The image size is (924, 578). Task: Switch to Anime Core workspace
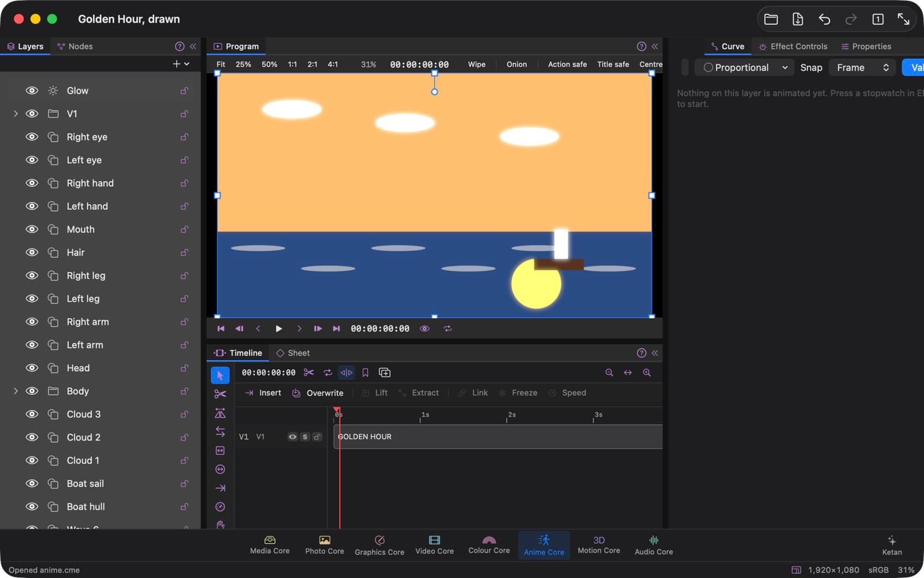pos(544,545)
